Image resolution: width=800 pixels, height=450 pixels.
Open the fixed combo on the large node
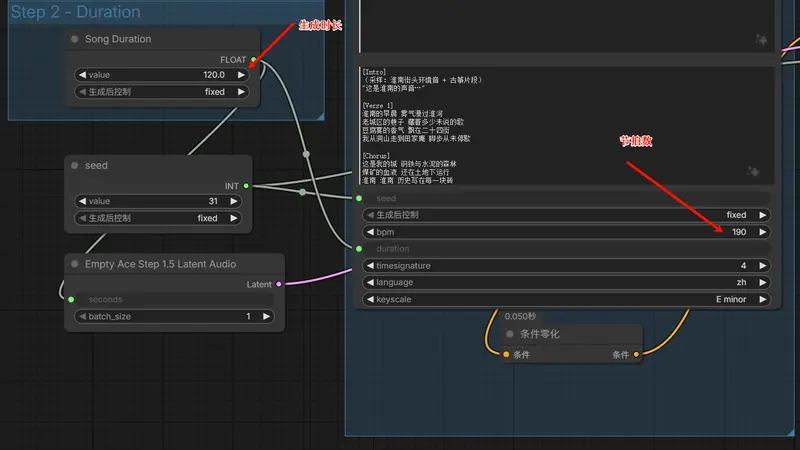point(566,215)
